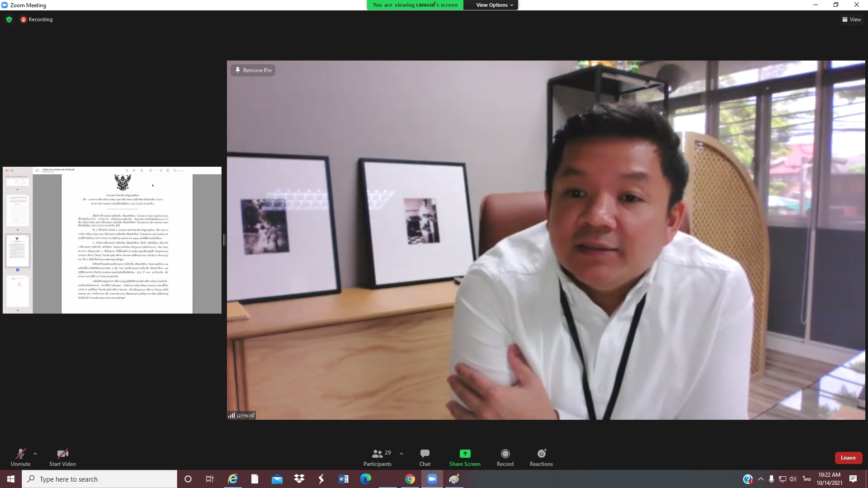
Task: Select the highlighted PDF page thumbnail
Action: tap(17, 251)
